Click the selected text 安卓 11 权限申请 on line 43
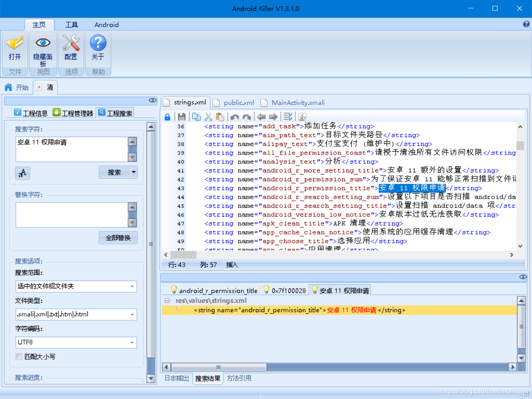The width and height of the screenshot is (532, 399). 412,188
